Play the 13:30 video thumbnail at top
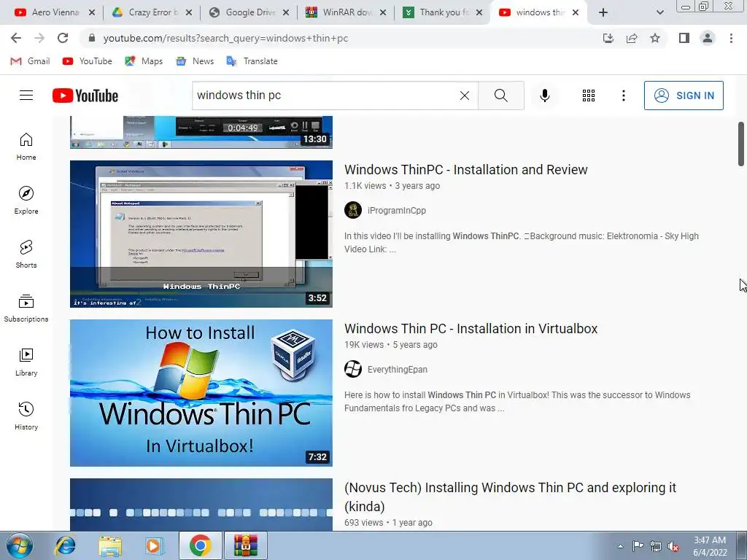Screen dimensions: 747x560 pos(201,132)
